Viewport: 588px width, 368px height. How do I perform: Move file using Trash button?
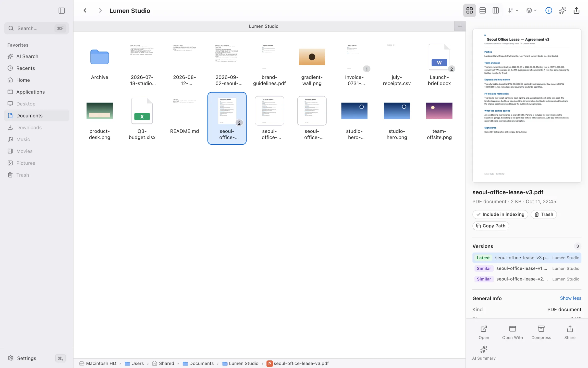tap(543, 214)
